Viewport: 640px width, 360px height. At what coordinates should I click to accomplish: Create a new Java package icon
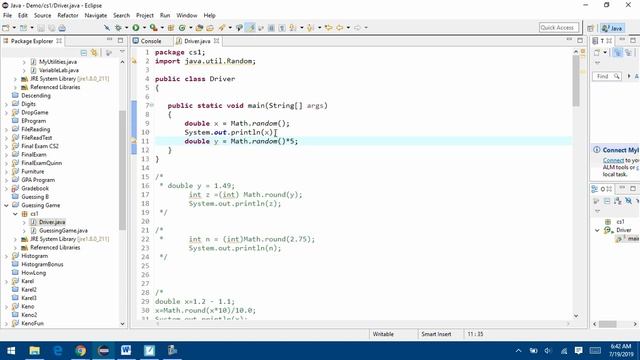click(171, 28)
